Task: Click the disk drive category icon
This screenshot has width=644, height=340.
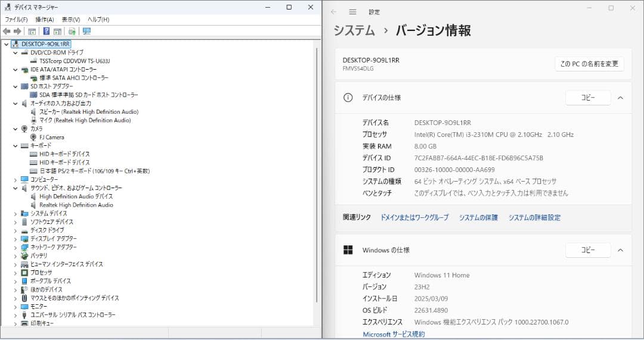Action: (24, 230)
